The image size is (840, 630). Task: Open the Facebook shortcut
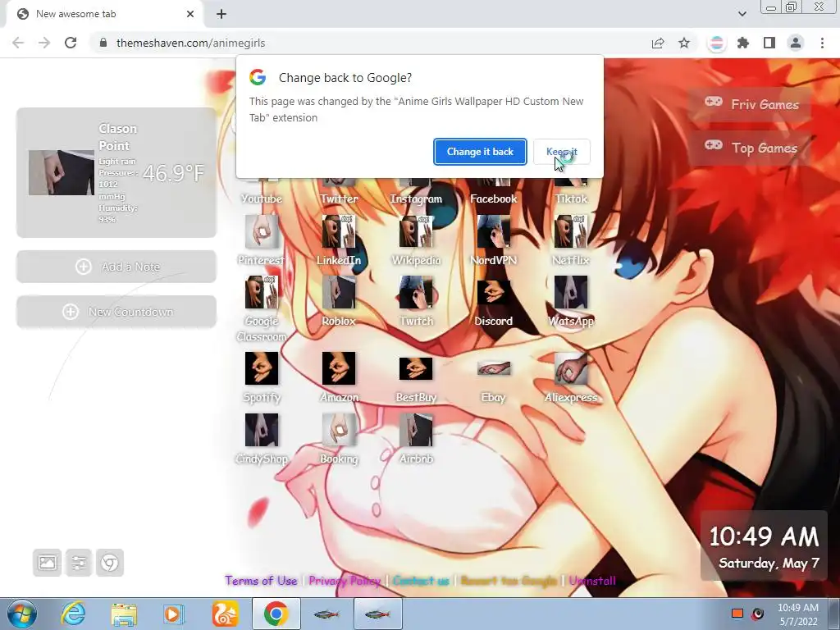[493, 199]
